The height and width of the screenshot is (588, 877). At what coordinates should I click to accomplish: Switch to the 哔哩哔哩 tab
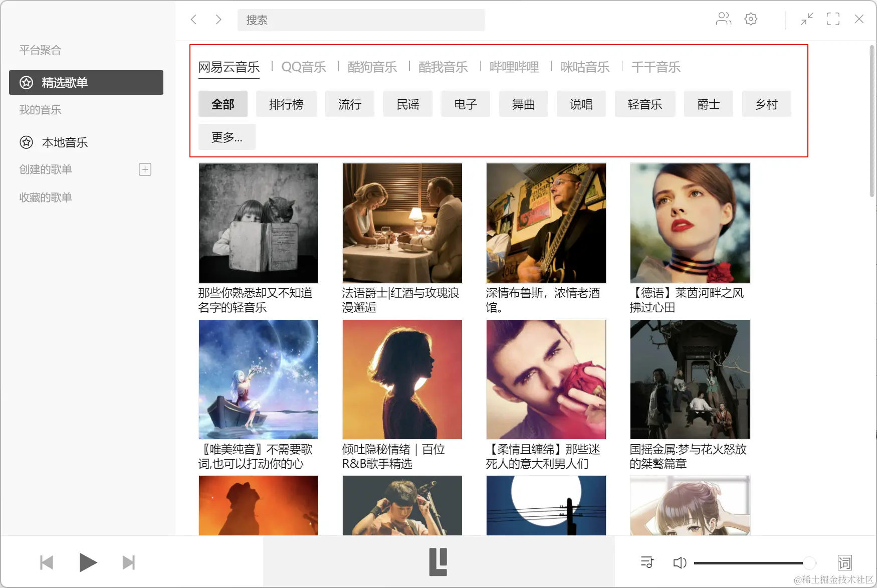[514, 67]
